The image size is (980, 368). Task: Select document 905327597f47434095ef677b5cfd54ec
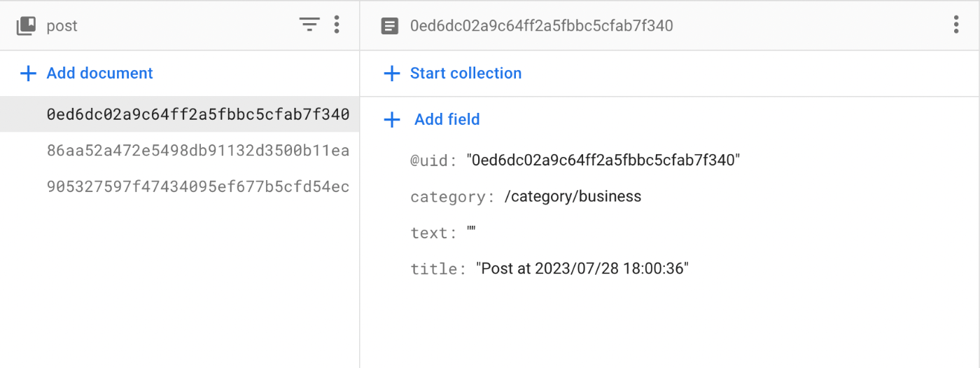[180, 187]
